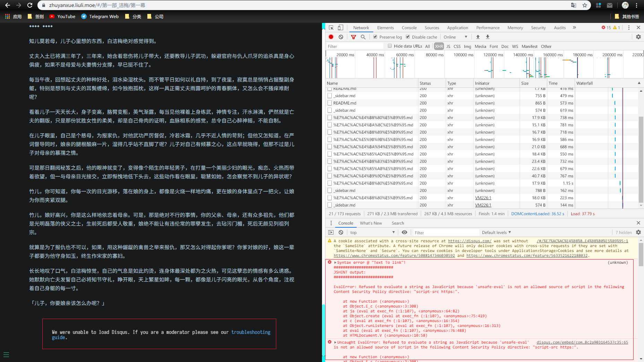Uncheck Preserve log checkbox
The height and width of the screenshot is (362, 644).
(x=375, y=37)
